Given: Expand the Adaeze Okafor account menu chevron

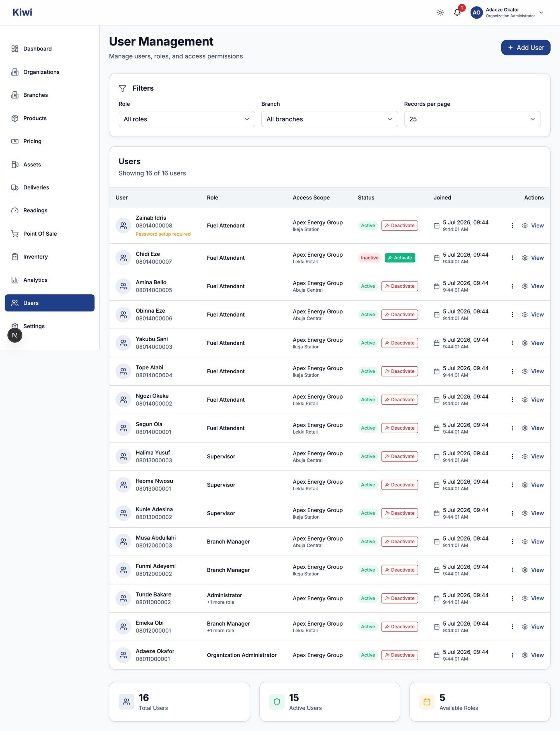Looking at the screenshot, I should click(x=541, y=12).
